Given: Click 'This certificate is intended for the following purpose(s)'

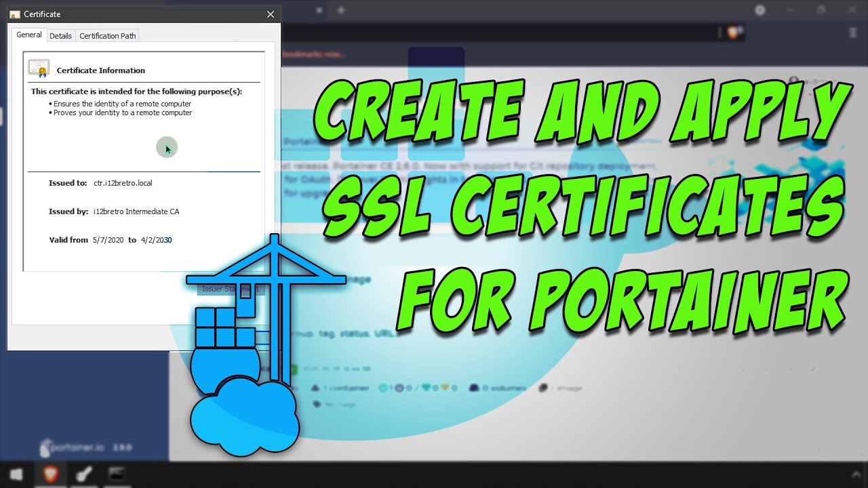Looking at the screenshot, I should [x=136, y=91].
